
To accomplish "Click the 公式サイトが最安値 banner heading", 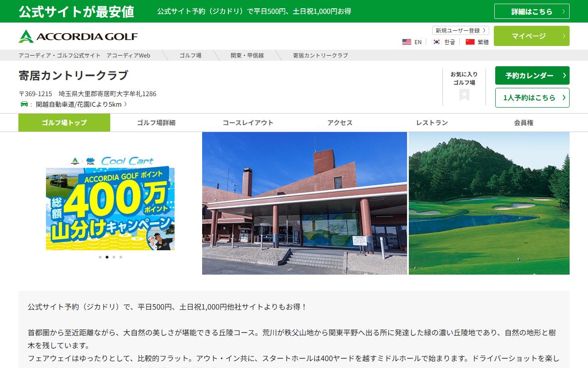I will point(76,11).
